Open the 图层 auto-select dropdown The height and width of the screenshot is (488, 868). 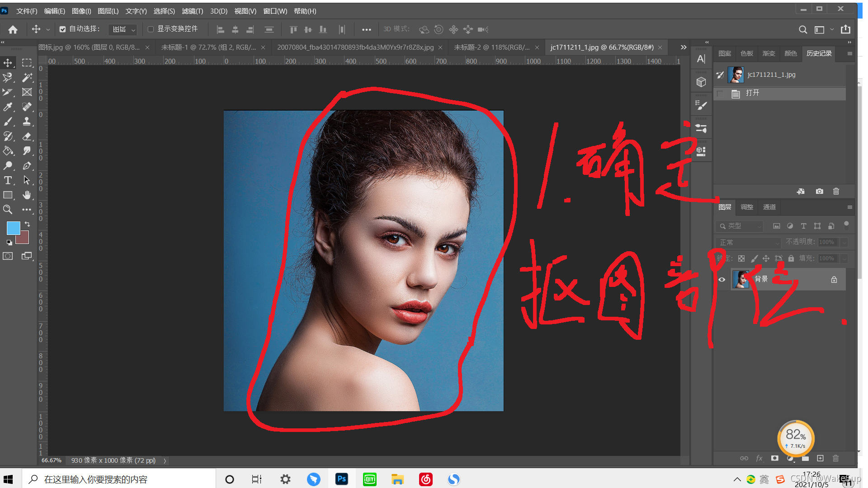(x=123, y=29)
